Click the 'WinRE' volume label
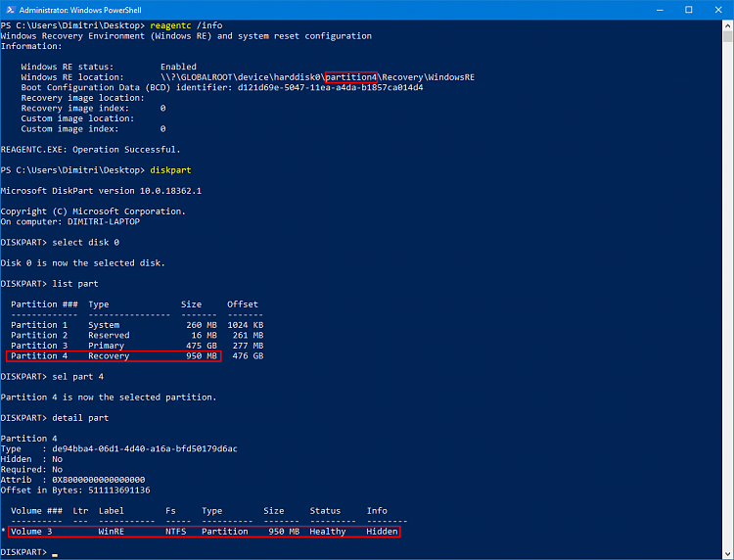This screenshot has height=560, width=734. pyautogui.click(x=112, y=531)
